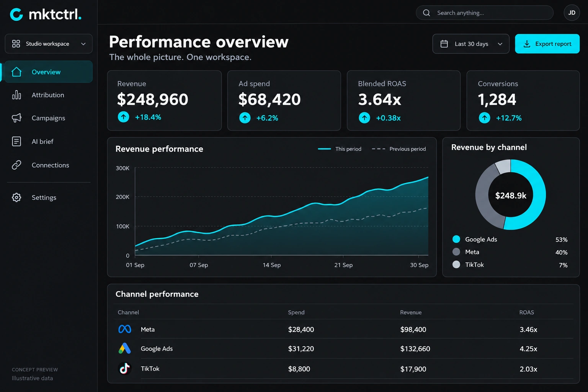Click the AI brief document icon
This screenshot has height=392, width=588.
tap(16, 142)
